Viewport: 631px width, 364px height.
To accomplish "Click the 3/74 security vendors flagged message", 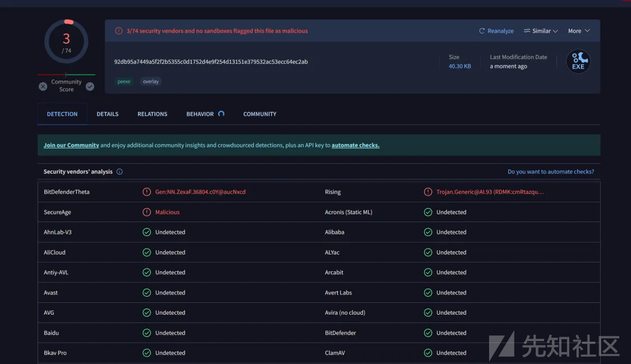I will tap(217, 31).
